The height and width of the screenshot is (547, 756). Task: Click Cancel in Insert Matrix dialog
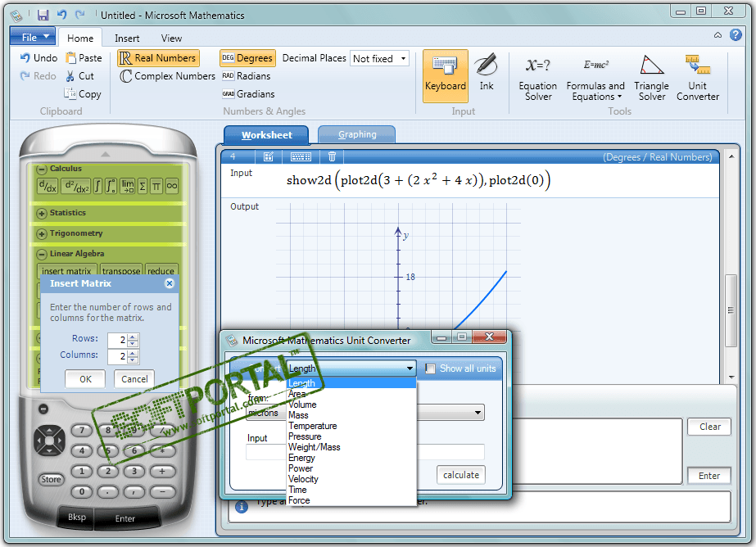[134, 379]
